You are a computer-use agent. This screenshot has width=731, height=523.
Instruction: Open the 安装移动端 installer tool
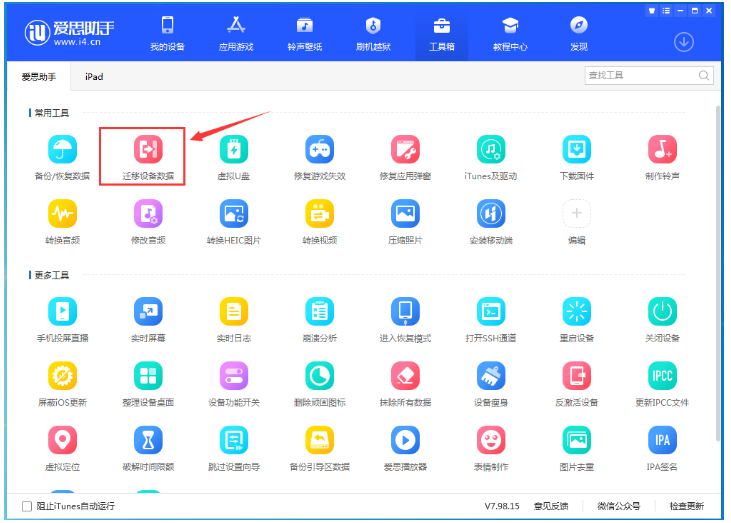(x=491, y=222)
